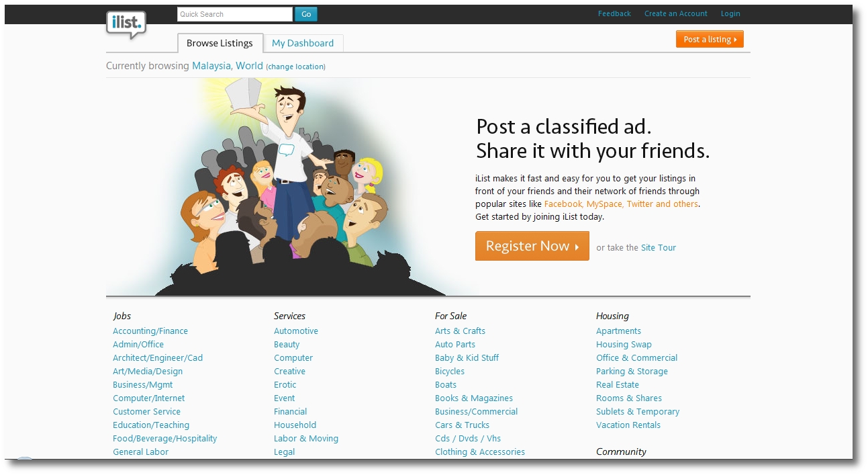Open Cars & Trucks listings
Image resolution: width=868 pixels, height=475 pixels.
click(x=462, y=425)
